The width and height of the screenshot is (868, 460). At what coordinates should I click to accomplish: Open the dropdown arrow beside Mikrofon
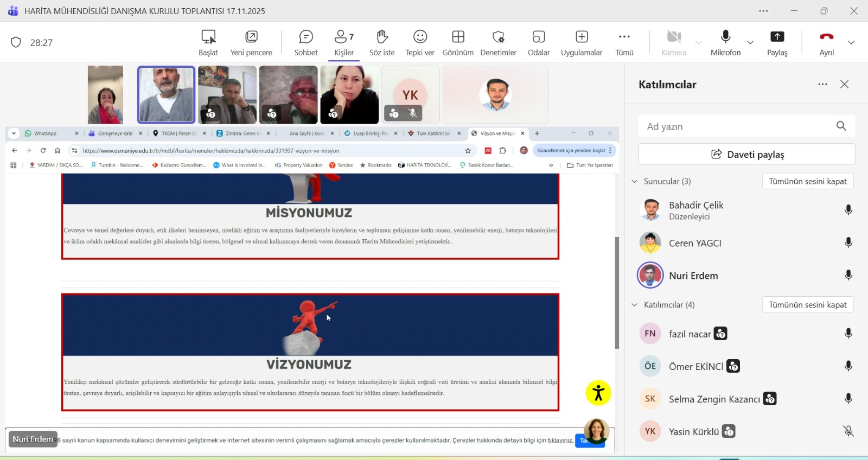click(750, 42)
